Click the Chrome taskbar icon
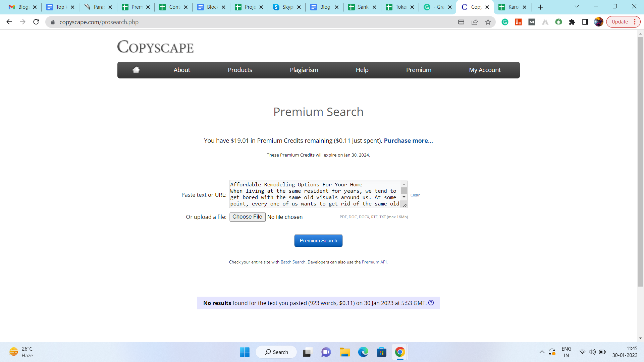644x362 pixels. click(x=400, y=352)
